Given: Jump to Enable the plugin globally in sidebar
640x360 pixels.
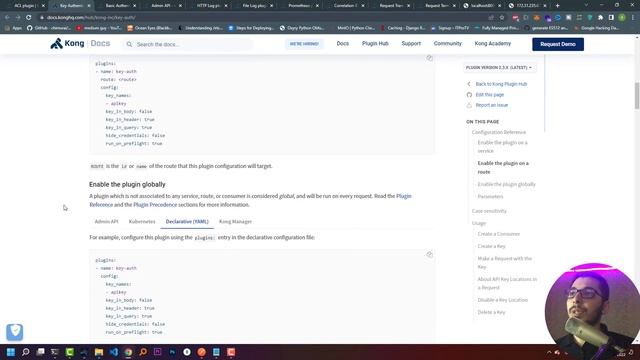Looking at the screenshot, I should [x=507, y=184].
